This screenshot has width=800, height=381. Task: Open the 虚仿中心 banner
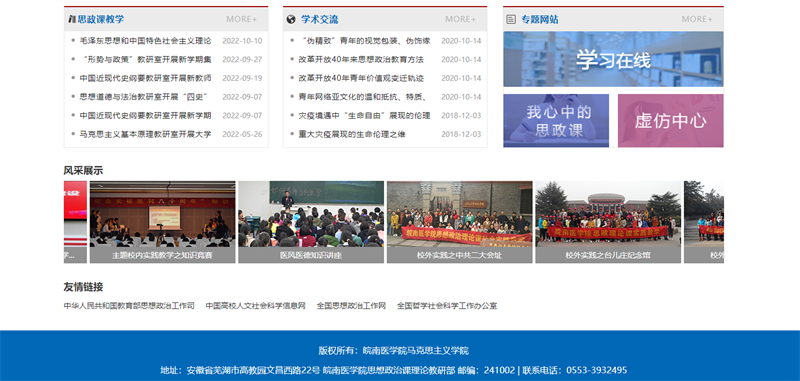point(670,120)
